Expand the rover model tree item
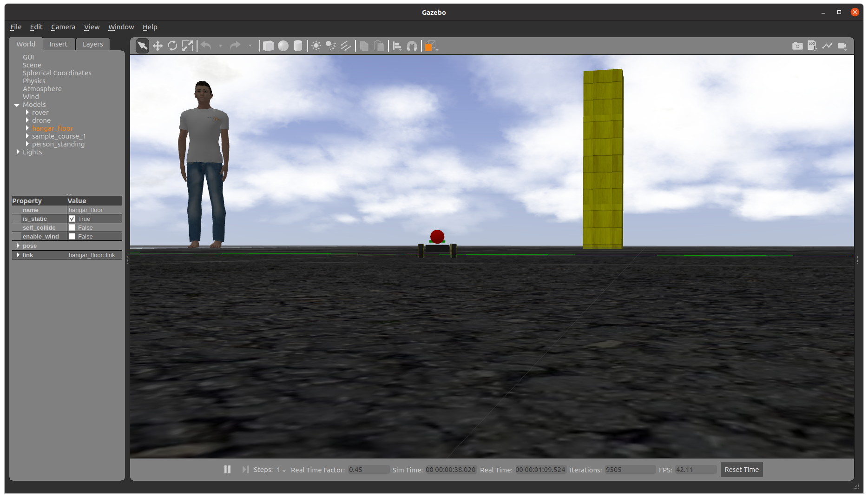The width and height of the screenshot is (868, 498). [x=27, y=113]
